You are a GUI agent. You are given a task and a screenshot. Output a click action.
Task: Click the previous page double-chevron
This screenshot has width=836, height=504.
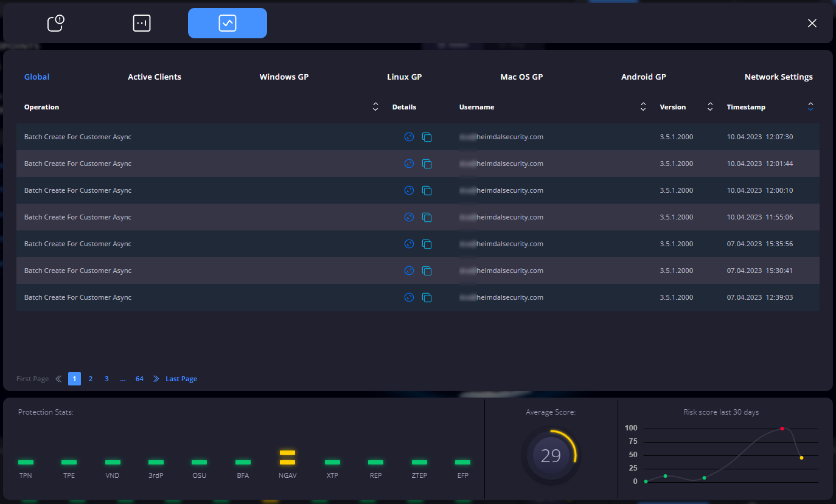point(58,379)
